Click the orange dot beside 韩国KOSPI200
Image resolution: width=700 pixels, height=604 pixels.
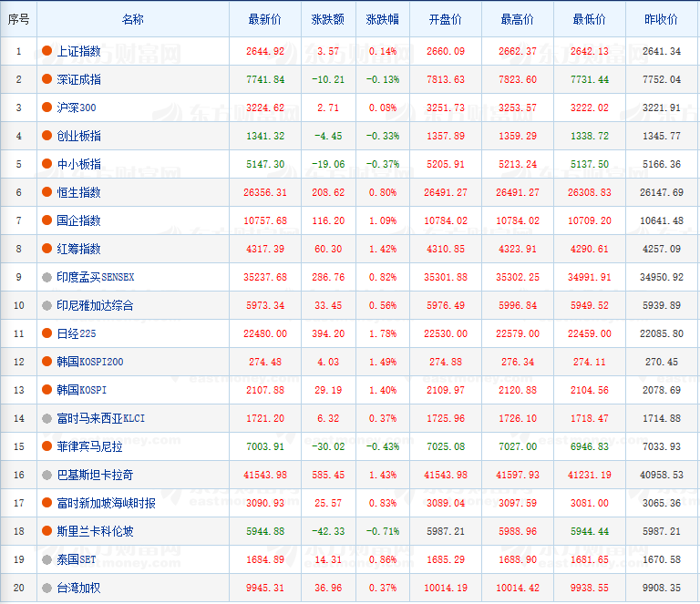click(46, 362)
